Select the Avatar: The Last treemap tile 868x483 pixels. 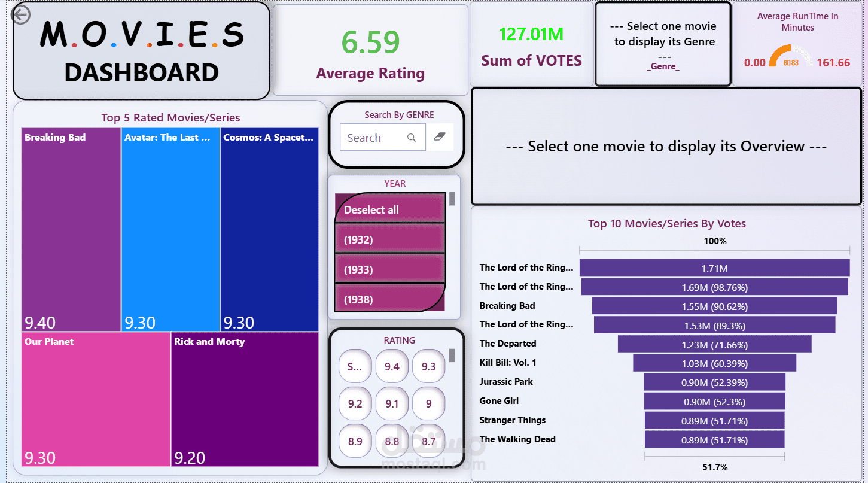(x=170, y=229)
